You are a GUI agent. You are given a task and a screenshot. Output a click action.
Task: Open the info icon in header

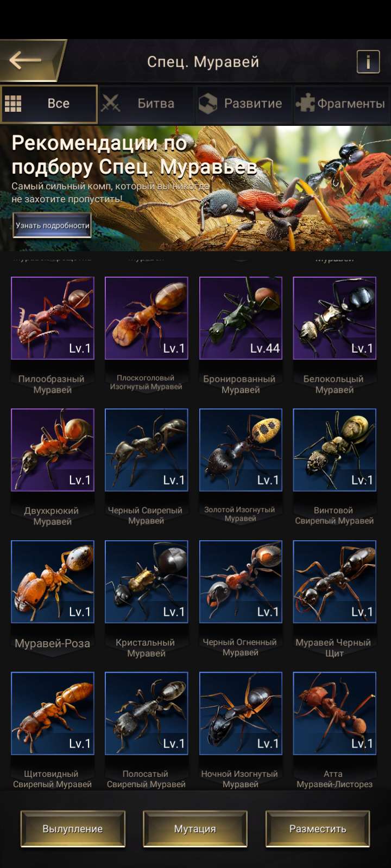tap(368, 61)
